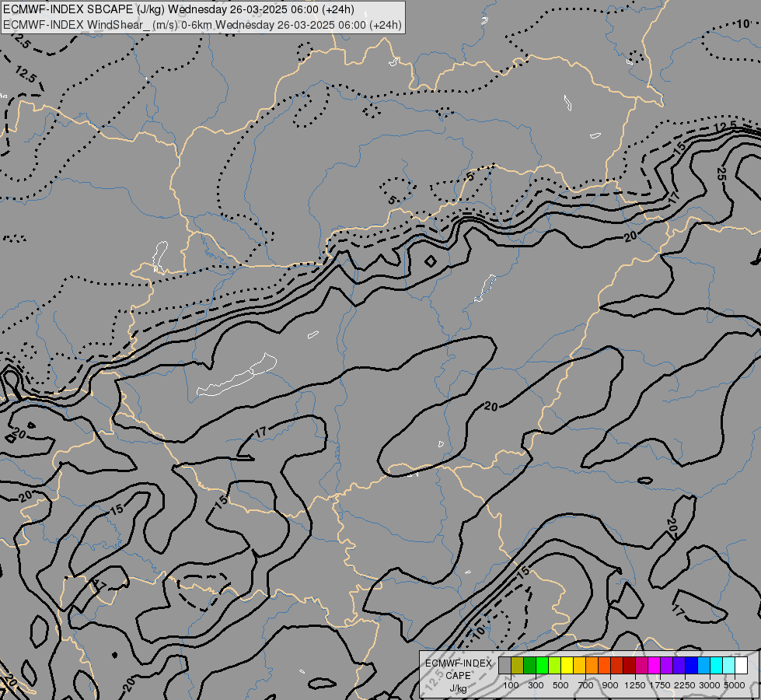Select the white swatch above 5000
The image size is (761, 700).
click(742, 666)
